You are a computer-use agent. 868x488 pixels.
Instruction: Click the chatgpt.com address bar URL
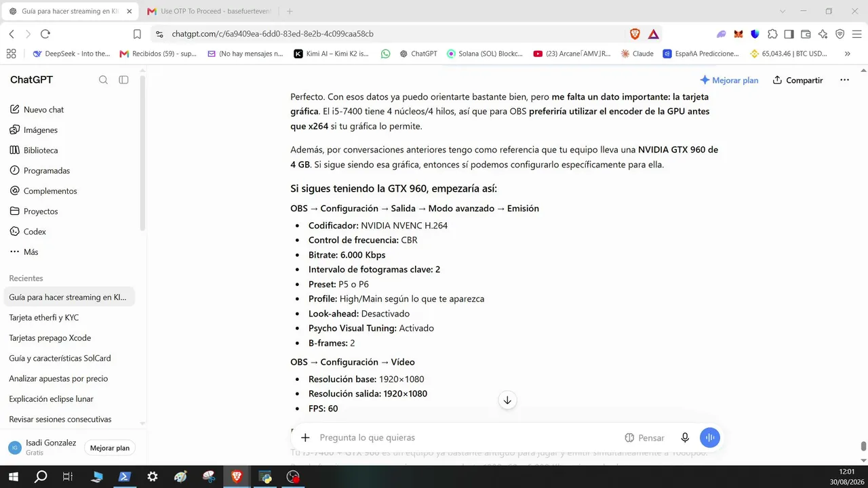pyautogui.click(x=273, y=34)
